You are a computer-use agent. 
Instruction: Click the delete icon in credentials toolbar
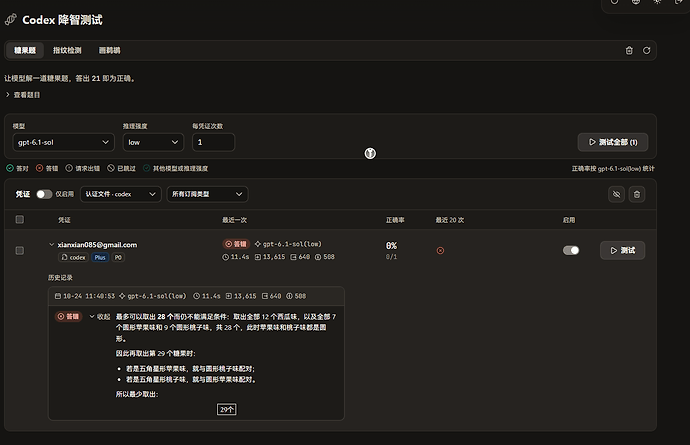[x=637, y=194]
